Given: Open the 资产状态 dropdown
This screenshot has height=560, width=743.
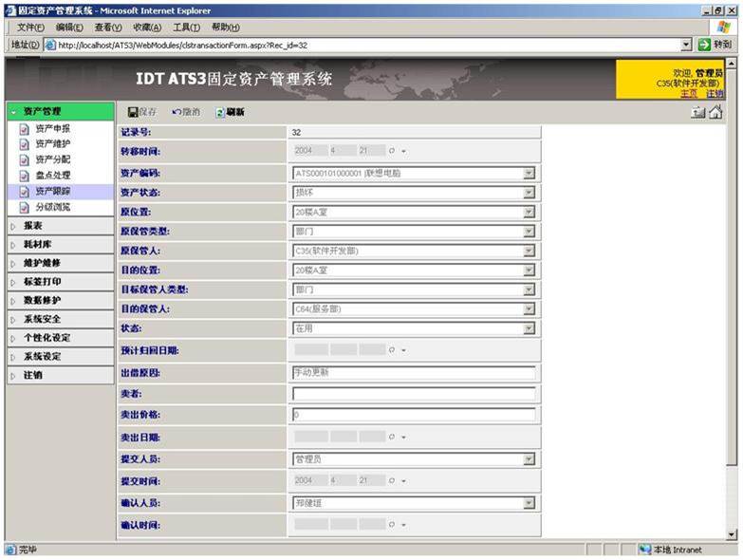Looking at the screenshot, I should pos(529,193).
